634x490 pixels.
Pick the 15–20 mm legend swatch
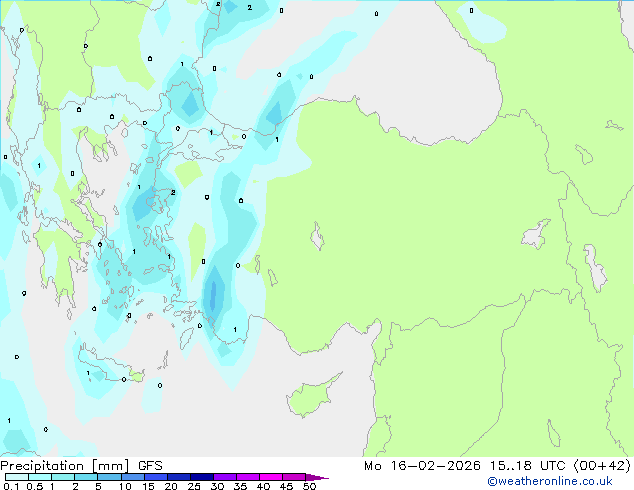click(155, 477)
